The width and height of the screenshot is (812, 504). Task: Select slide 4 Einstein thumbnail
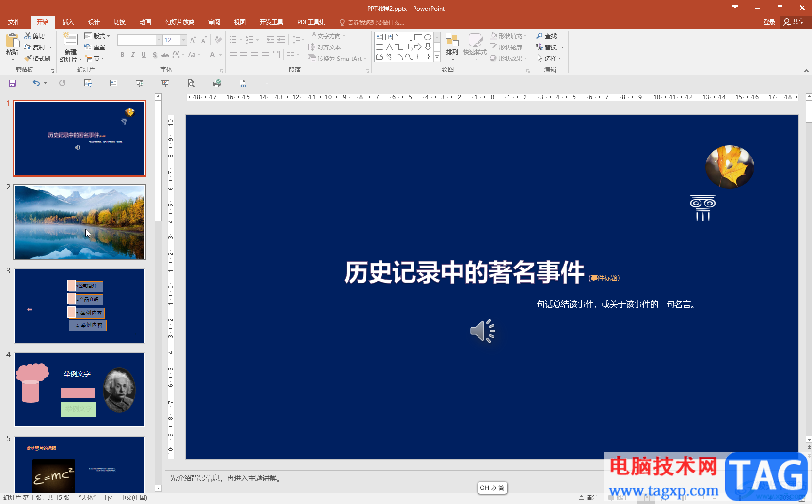(80, 390)
